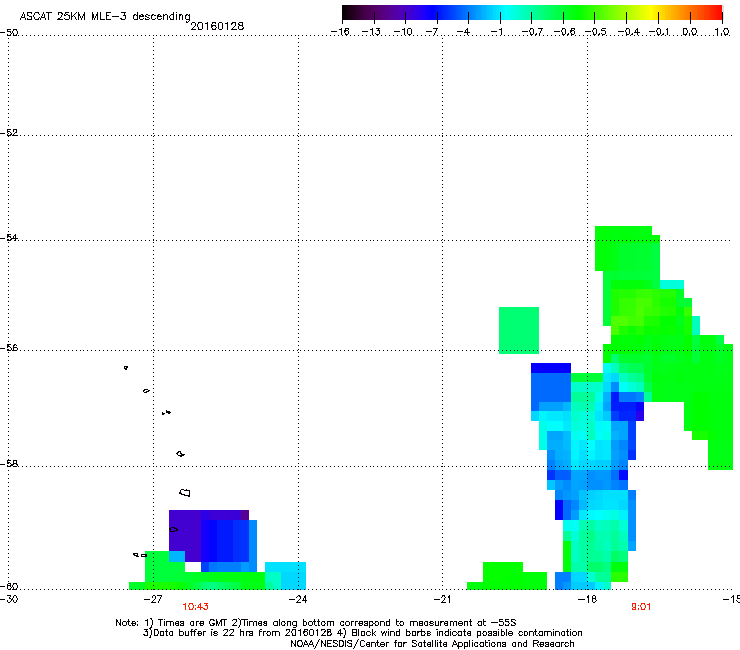Click the colorbar label -0.5

pos(596,32)
